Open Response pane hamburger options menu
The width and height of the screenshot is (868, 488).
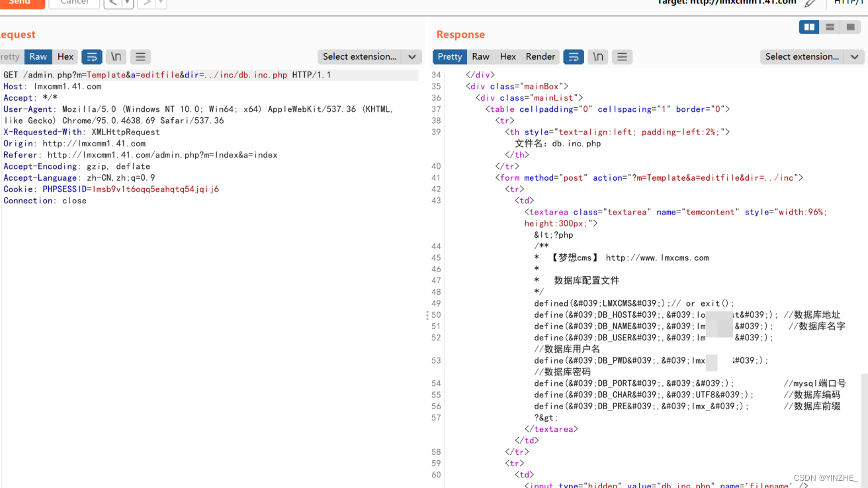point(622,57)
